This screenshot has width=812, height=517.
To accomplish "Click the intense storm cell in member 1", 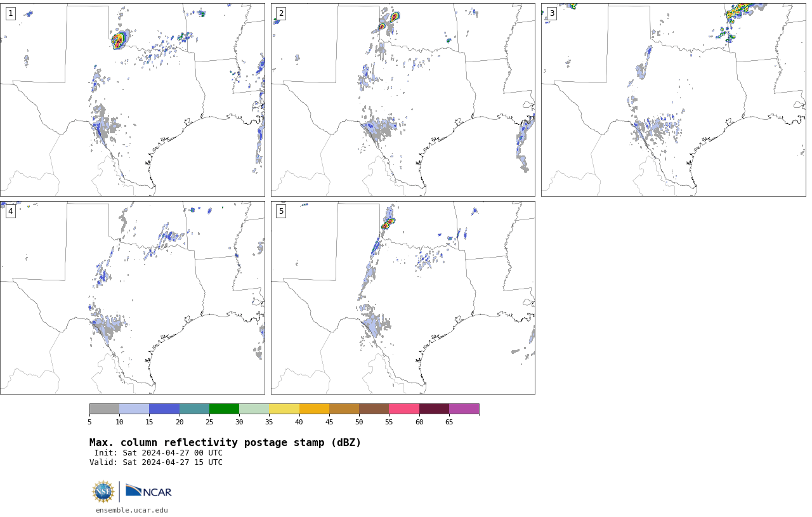I will click(119, 40).
